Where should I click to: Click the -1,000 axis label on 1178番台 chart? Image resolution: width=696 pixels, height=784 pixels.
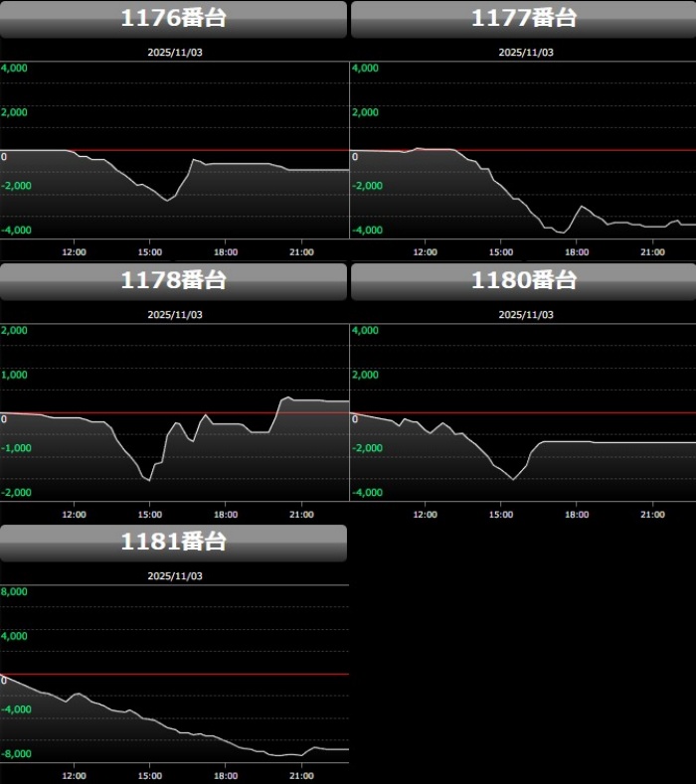(17, 448)
